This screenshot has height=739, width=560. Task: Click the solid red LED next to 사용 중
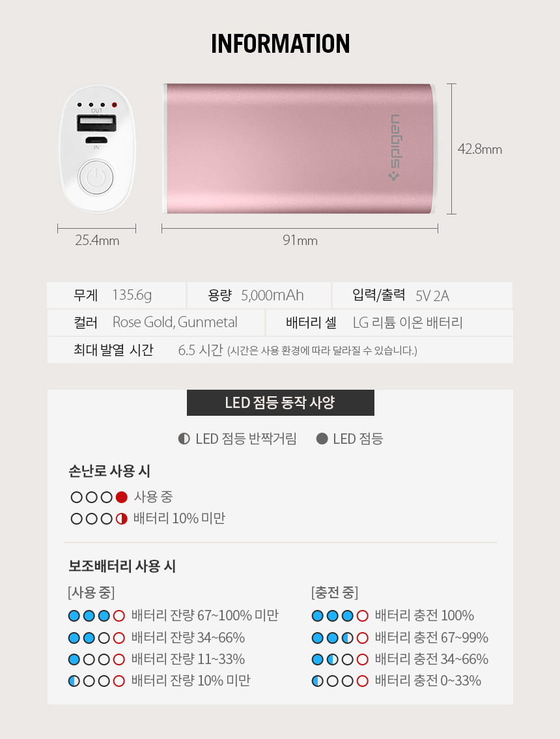[122, 497]
